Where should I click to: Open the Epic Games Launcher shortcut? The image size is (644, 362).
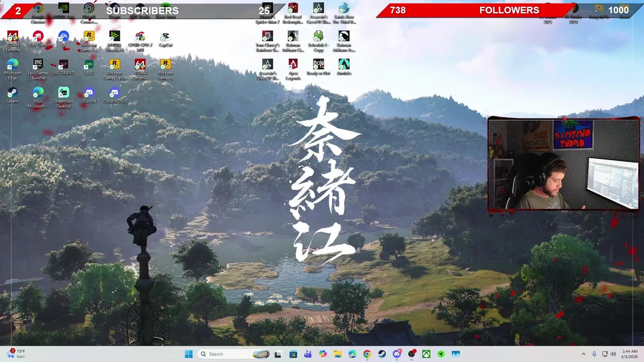point(38,70)
